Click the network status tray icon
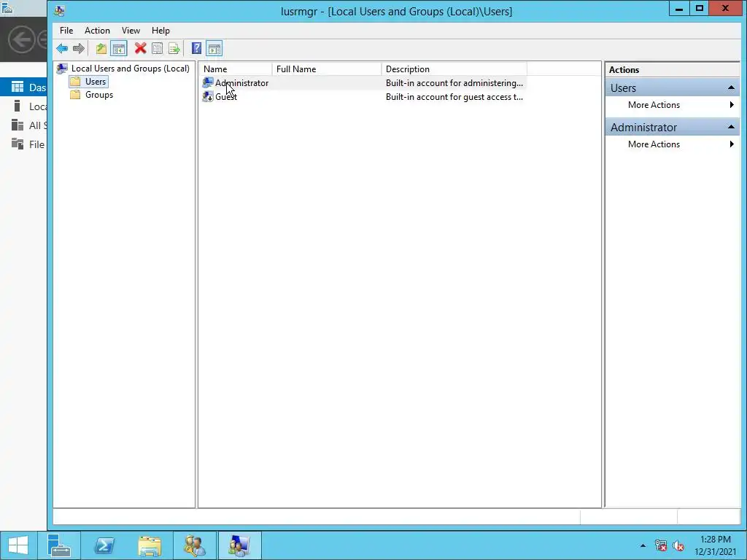This screenshot has width=747, height=560. [x=661, y=545]
